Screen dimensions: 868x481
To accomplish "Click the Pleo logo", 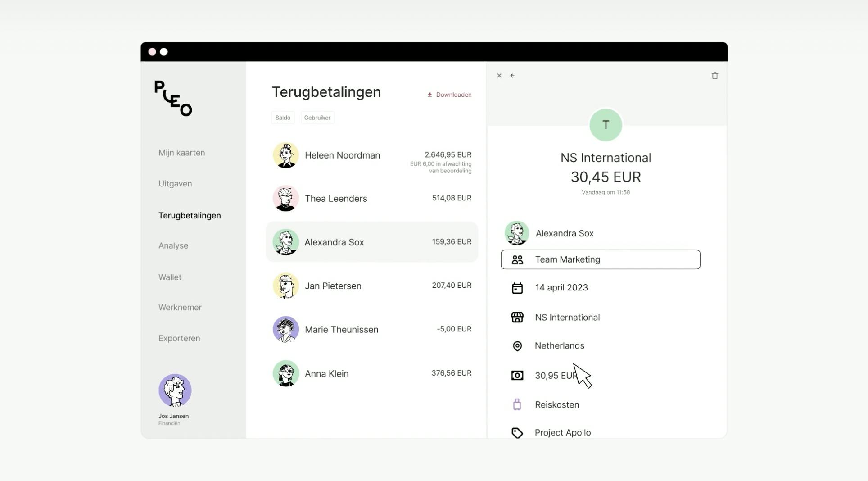I will (x=173, y=98).
